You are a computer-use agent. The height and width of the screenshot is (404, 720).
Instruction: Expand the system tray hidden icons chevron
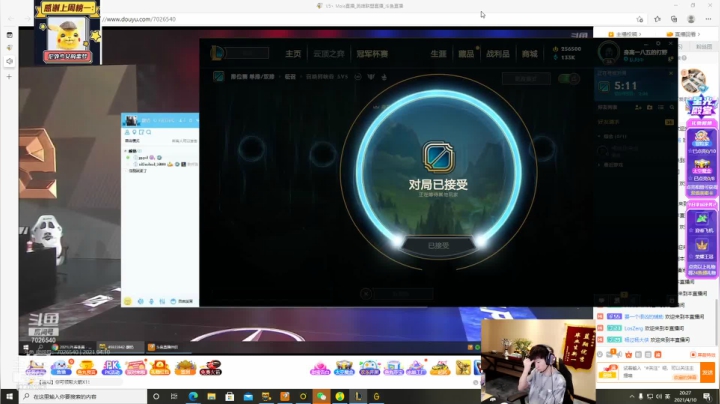632,396
